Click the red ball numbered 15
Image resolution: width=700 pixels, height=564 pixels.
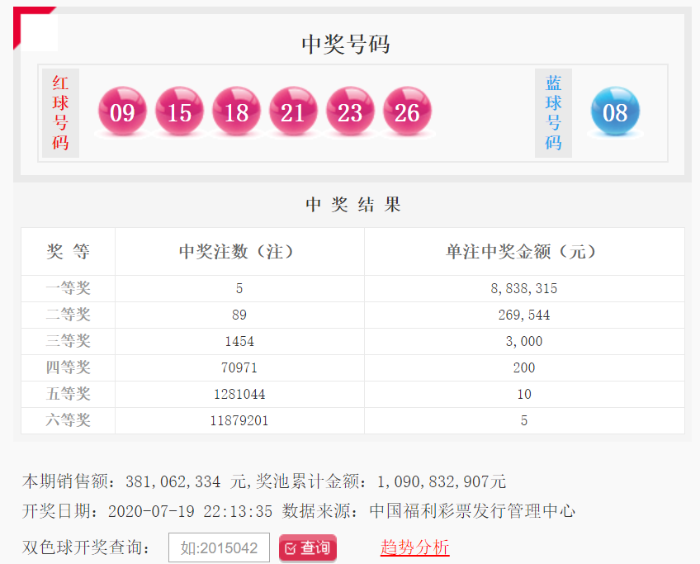pyautogui.click(x=179, y=112)
